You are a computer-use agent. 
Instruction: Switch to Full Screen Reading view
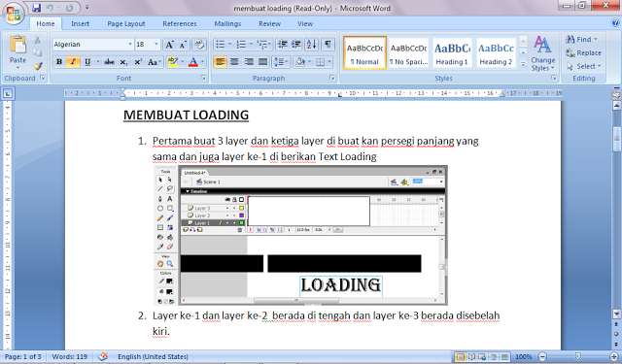[471, 357]
